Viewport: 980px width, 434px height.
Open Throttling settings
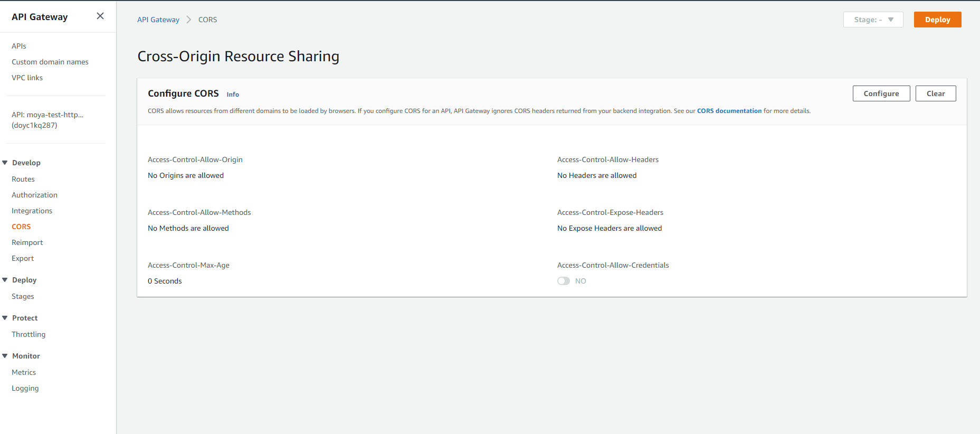(x=28, y=334)
